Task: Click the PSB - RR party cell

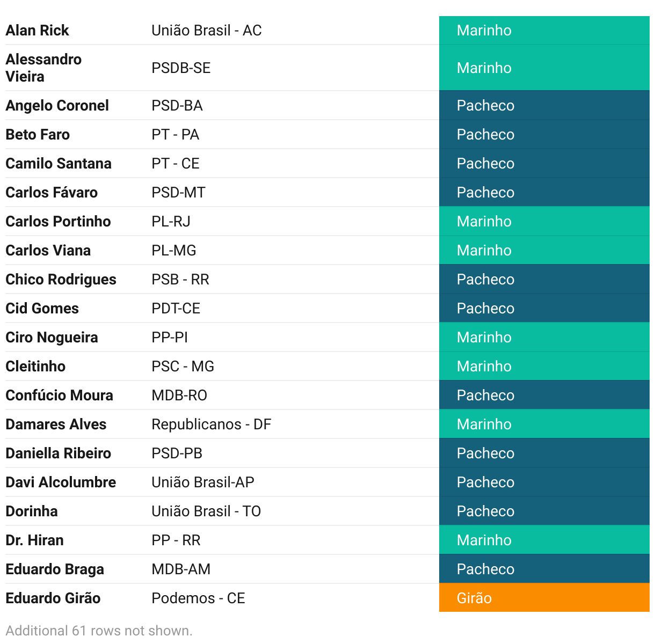Action: [x=180, y=280]
